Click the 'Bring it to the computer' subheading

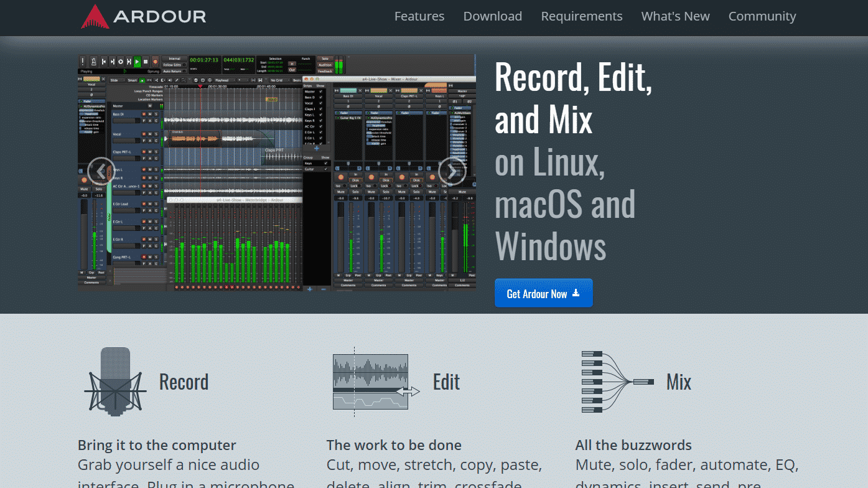tap(157, 445)
